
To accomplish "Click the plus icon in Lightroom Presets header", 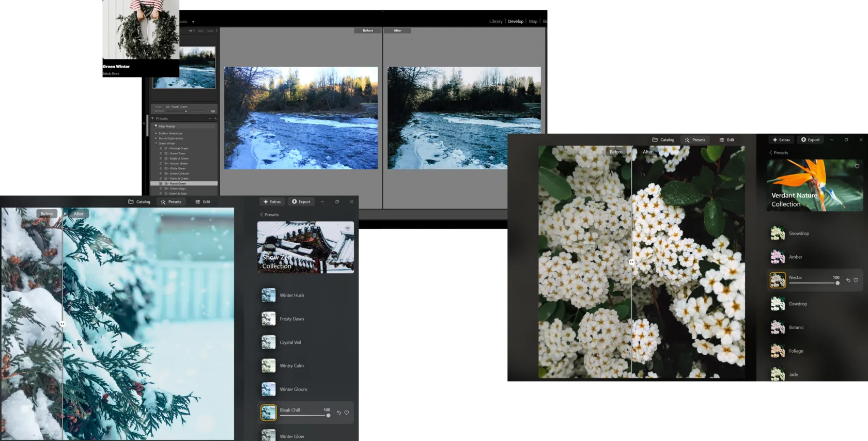I will 215,118.
